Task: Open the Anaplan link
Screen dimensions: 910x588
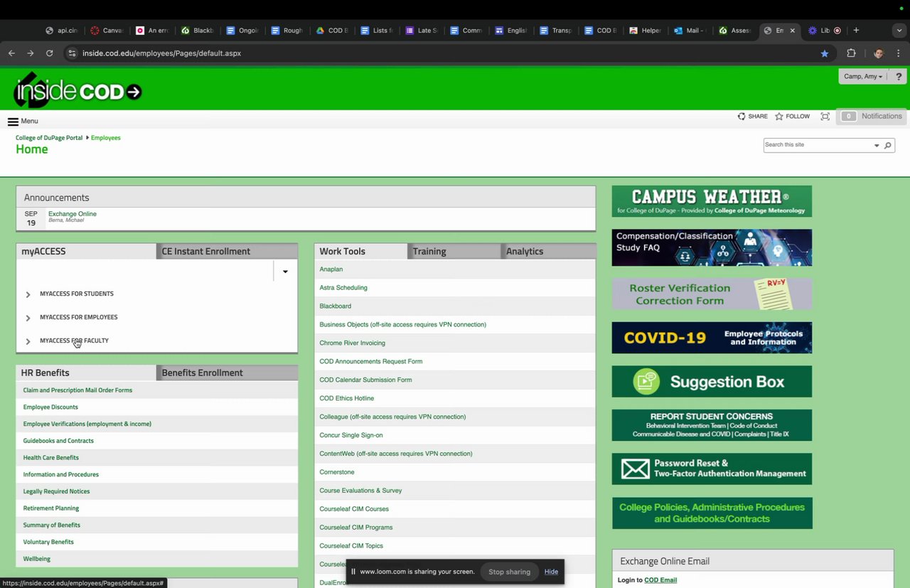Action: [331, 269]
